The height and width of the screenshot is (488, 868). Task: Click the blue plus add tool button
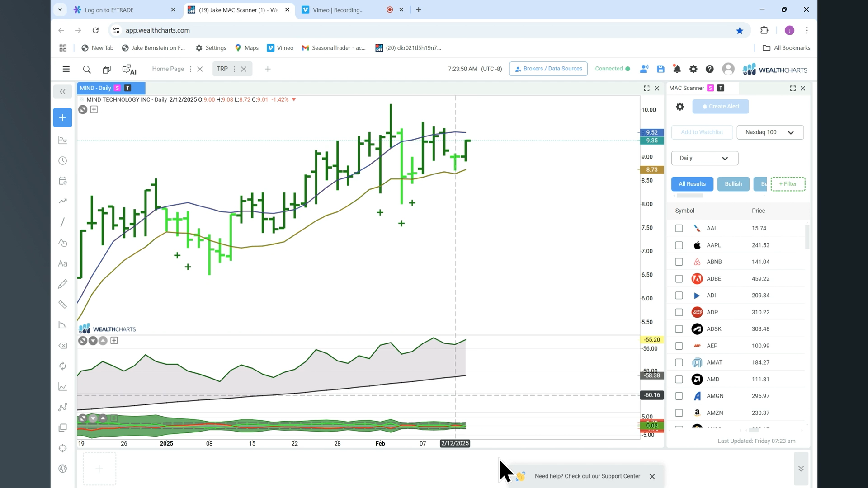pyautogui.click(x=63, y=117)
